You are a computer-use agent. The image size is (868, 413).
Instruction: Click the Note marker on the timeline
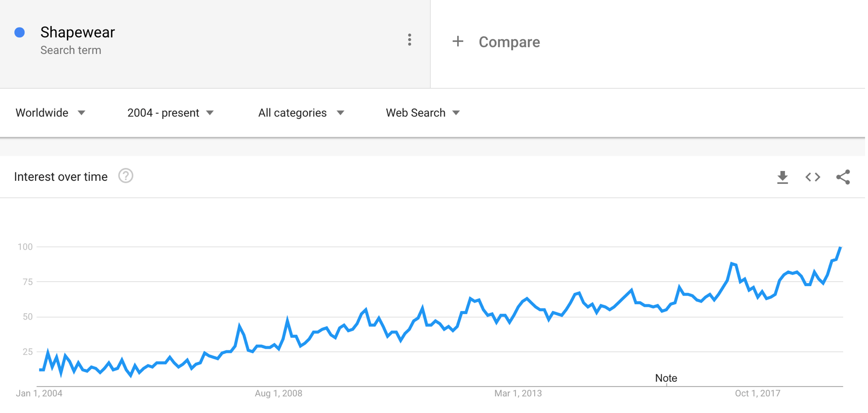pyautogui.click(x=666, y=378)
